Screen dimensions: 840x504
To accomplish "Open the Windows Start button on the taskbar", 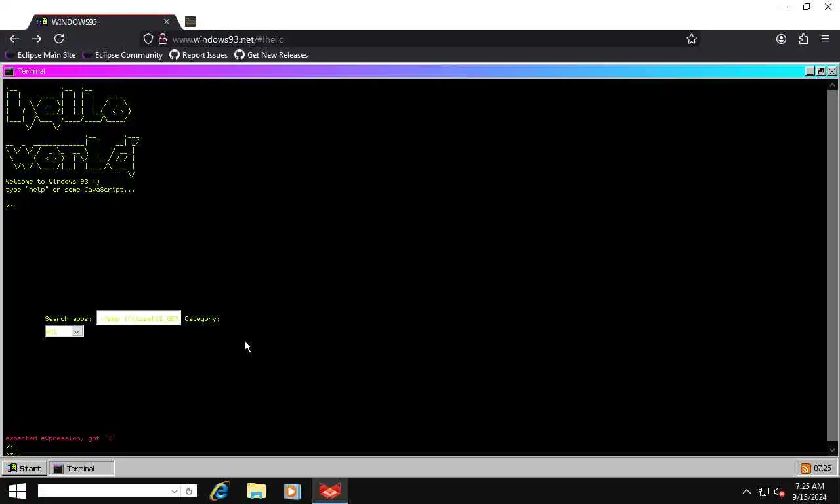I will [x=17, y=491].
